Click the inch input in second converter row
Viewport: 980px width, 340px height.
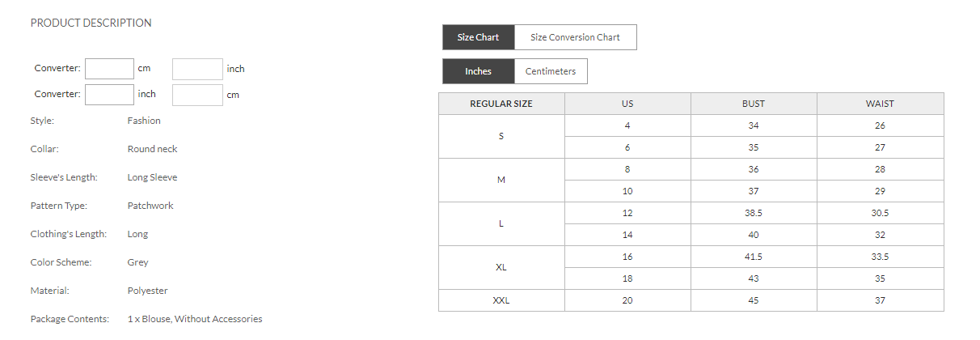pos(109,95)
